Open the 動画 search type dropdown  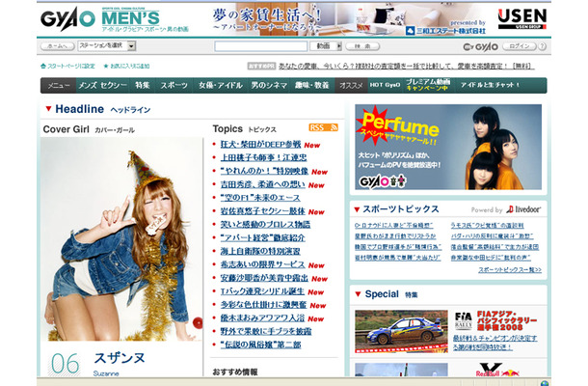(326, 46)
